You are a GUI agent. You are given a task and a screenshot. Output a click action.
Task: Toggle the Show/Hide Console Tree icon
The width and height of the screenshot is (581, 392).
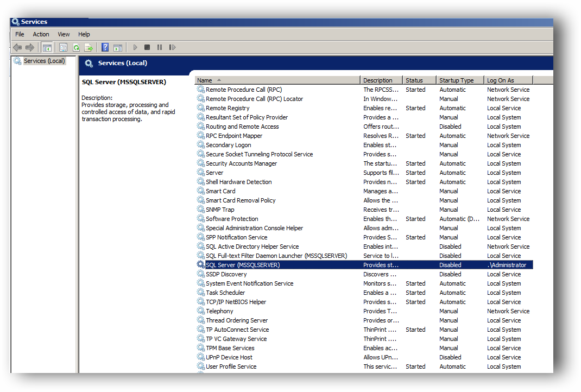click(47, 47)
